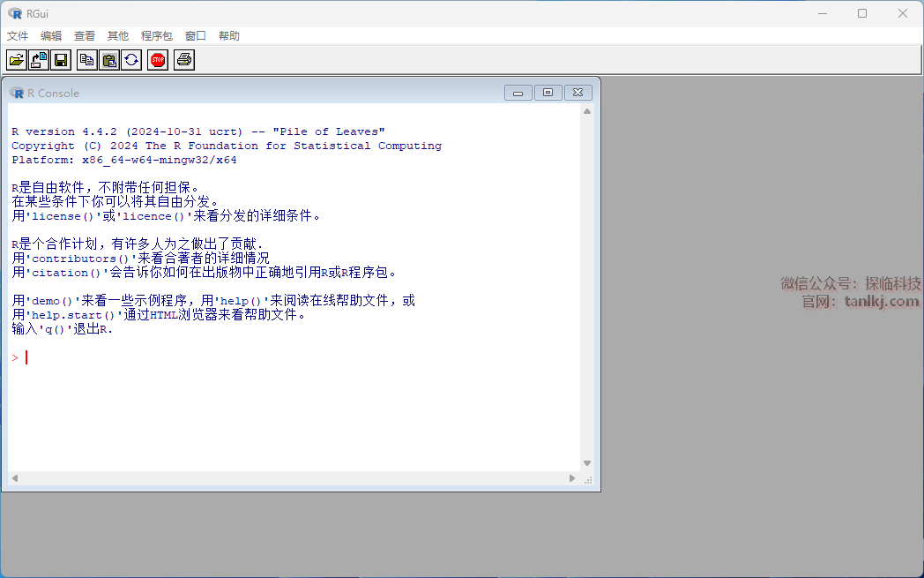924x578 pixels.
Task: Click console horizontal scrollbar right arrow
Action: click(x=571, y=478)
